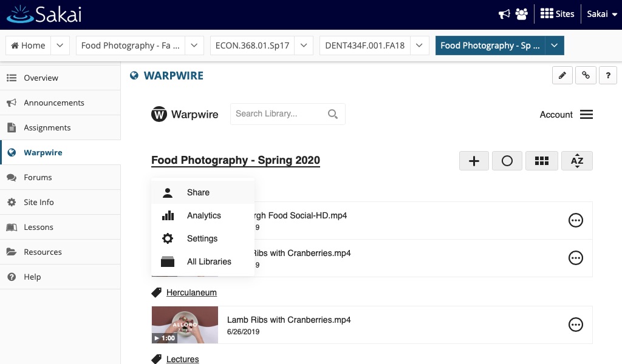
Task: Expand the Sakai user account dropdown
Action: click(x=602, y=15)
